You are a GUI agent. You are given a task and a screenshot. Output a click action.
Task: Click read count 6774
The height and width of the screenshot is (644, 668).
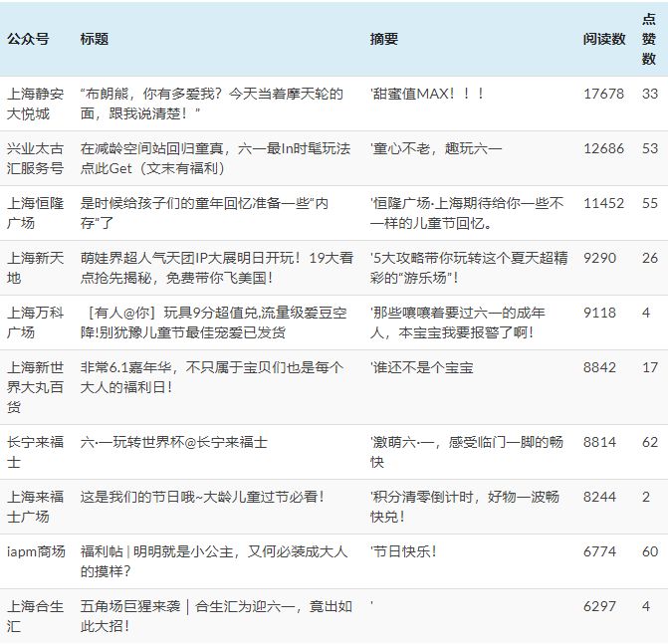[600, 552]
